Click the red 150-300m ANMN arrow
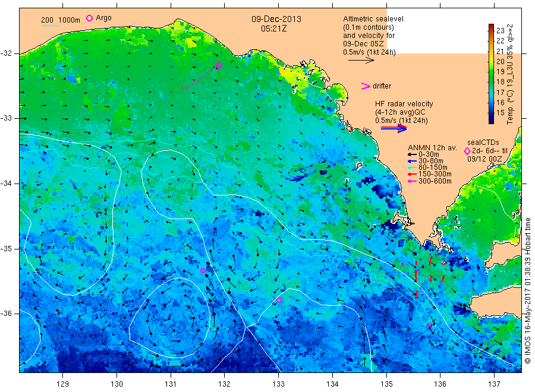The width and height of the screenshot is (535, 392). [x=412, y=174]
